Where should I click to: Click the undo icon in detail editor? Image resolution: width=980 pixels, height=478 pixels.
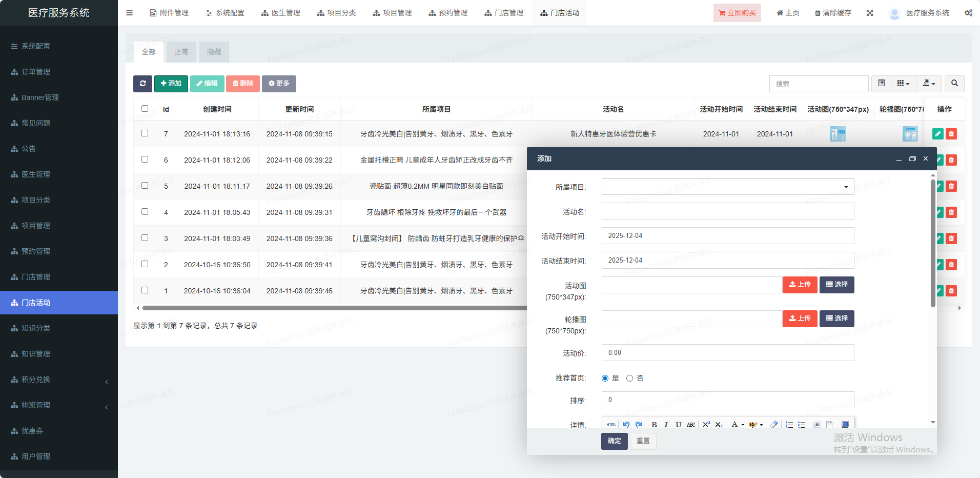[626, 425]
